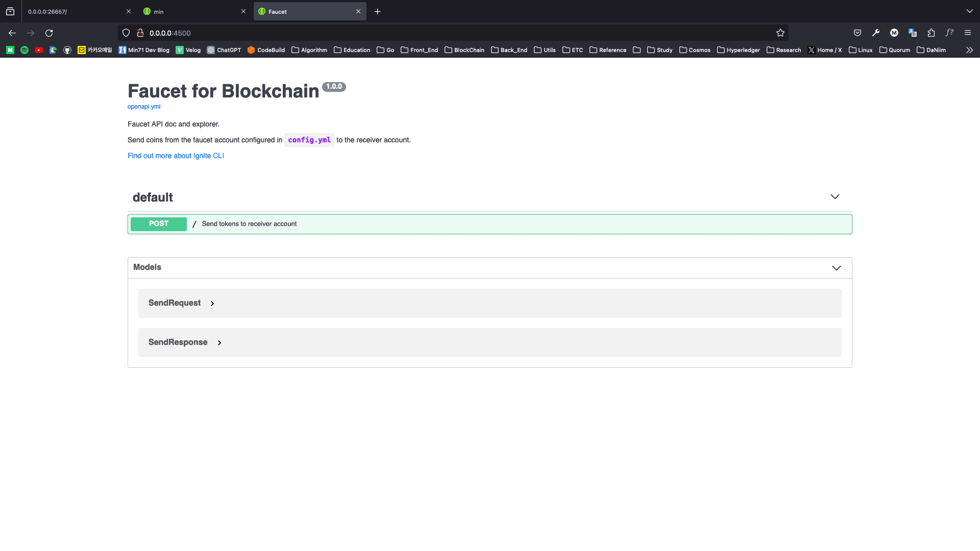Screen dimensions: 980x551
Task: Open the Study bookmark folder
Action: click(660, 50)
